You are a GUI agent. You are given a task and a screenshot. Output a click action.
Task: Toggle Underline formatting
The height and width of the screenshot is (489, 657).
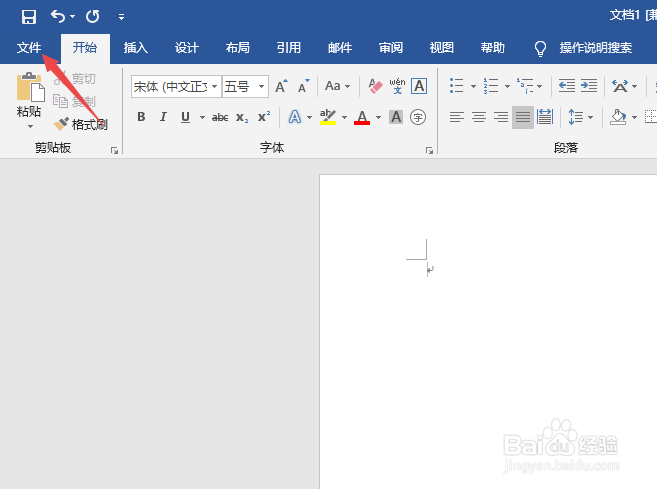coord(185,117)
